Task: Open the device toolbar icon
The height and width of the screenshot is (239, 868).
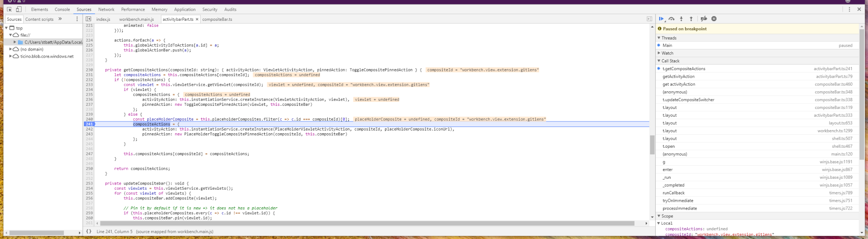Action: point(18,9)
